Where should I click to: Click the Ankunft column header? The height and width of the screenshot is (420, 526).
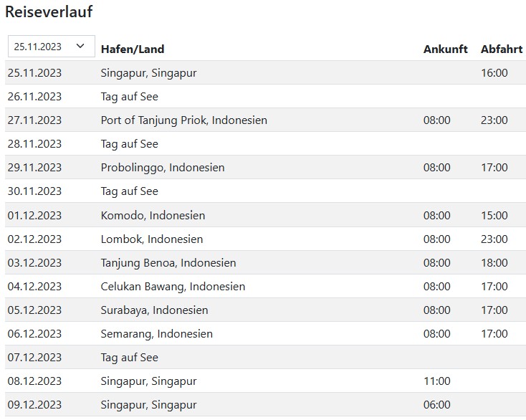[x=445, y=49]
